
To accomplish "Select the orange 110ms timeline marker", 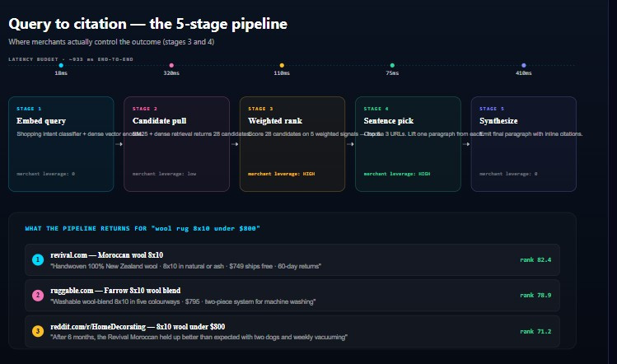I will point(282,65).
